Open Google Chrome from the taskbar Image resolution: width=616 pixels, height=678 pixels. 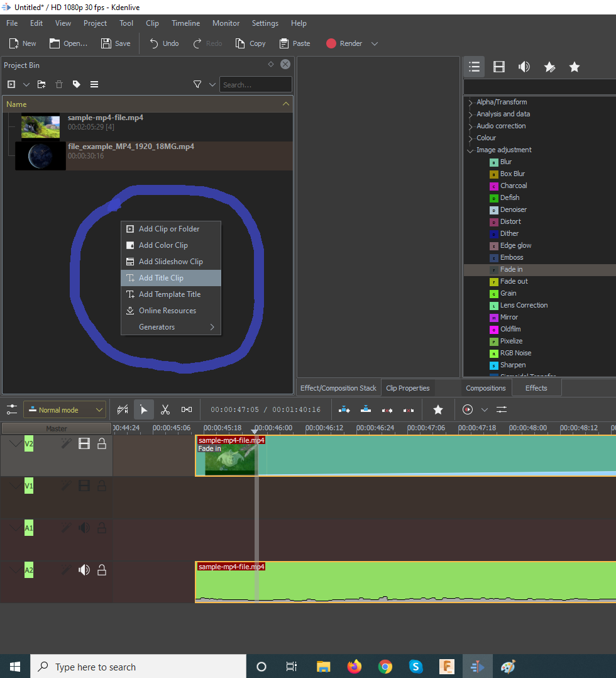point(385,667)
